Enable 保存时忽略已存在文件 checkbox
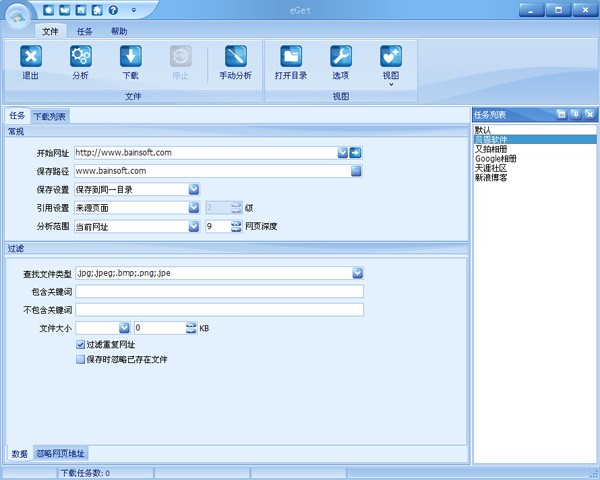This screenshot has height=480, width=600. (80, 359)
